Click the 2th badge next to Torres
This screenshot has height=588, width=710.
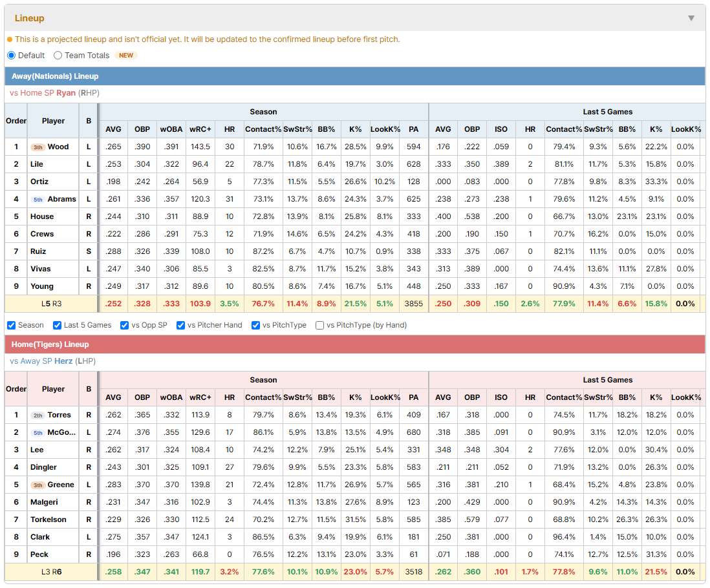[38, 415]
